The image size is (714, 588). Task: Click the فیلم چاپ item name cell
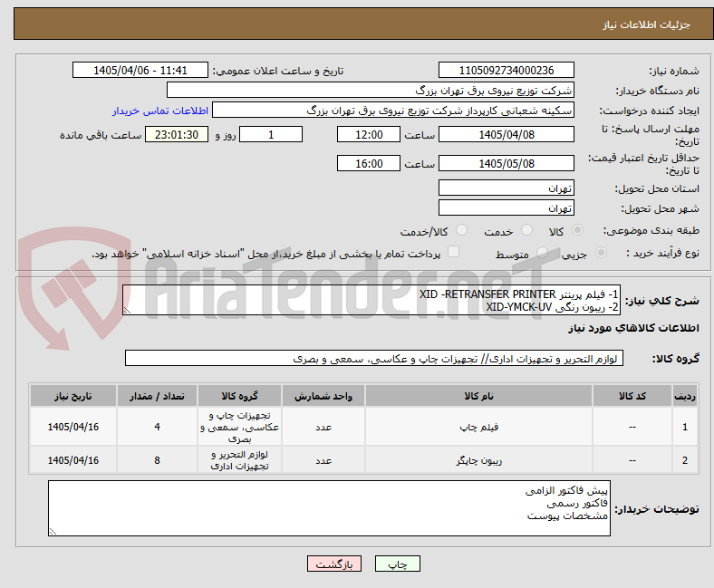click(478, 427)
